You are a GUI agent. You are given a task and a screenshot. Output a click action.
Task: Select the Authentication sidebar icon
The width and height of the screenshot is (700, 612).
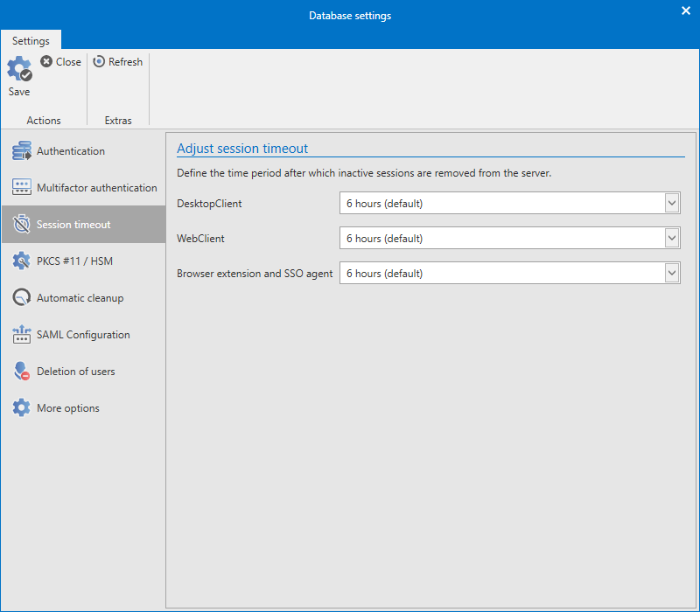coord(21,150)
